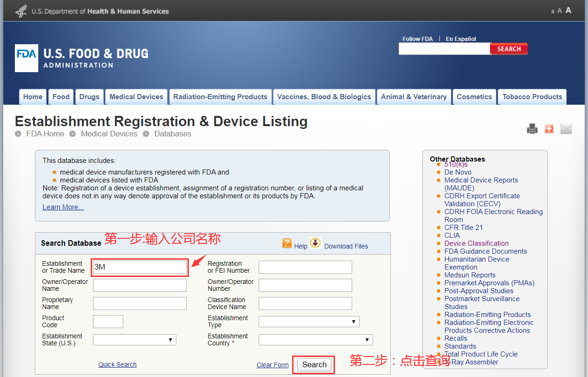Open the Establishment State (U.S.) dropdown
588x377 pixels.
point(134,340)
